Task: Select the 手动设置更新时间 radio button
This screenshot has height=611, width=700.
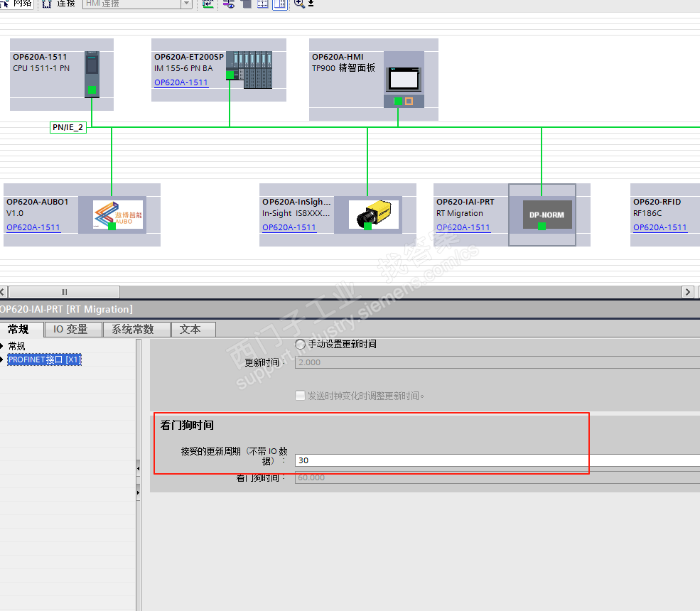Action: pyautogui.click(x=300, y=344)
